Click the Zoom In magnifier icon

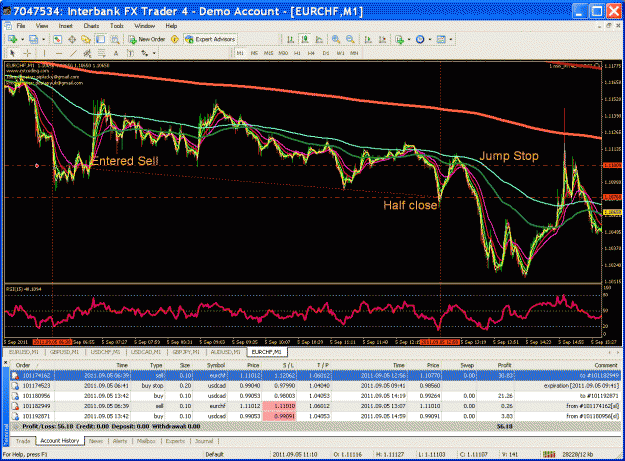coord(336,39)
